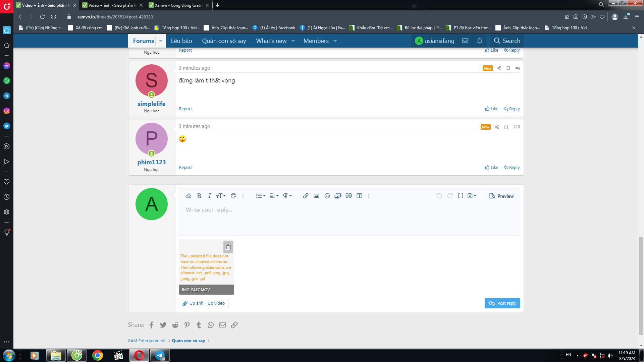Open the conversations envelope icon
This screenshot has width=644, height=362.
(465, 41)
